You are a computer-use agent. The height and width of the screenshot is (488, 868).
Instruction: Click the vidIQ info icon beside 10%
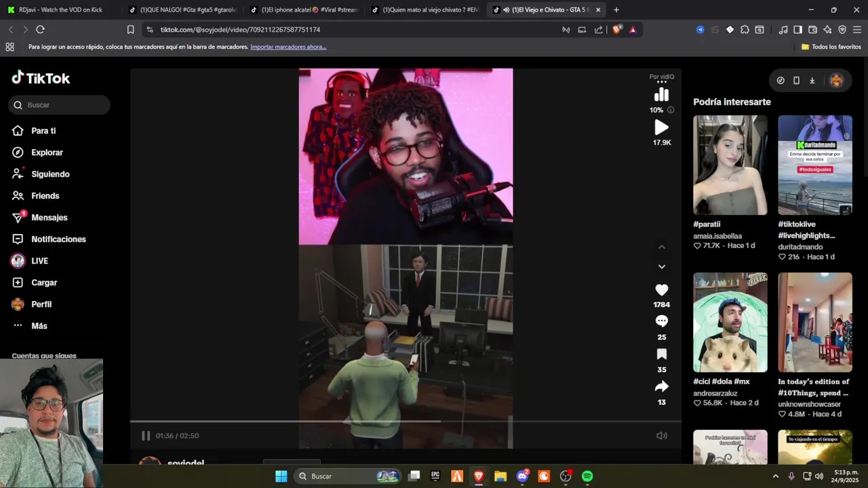671,110
